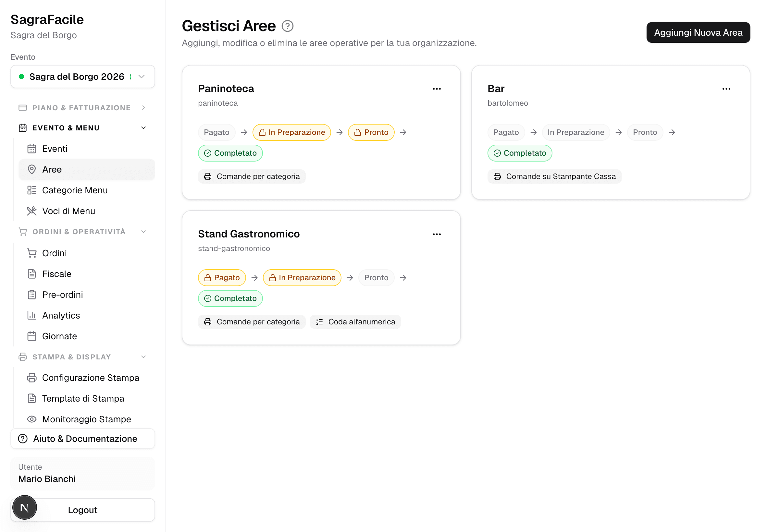
Task: Click the stand-gastronomico slug text
Action: coord(234,248)
